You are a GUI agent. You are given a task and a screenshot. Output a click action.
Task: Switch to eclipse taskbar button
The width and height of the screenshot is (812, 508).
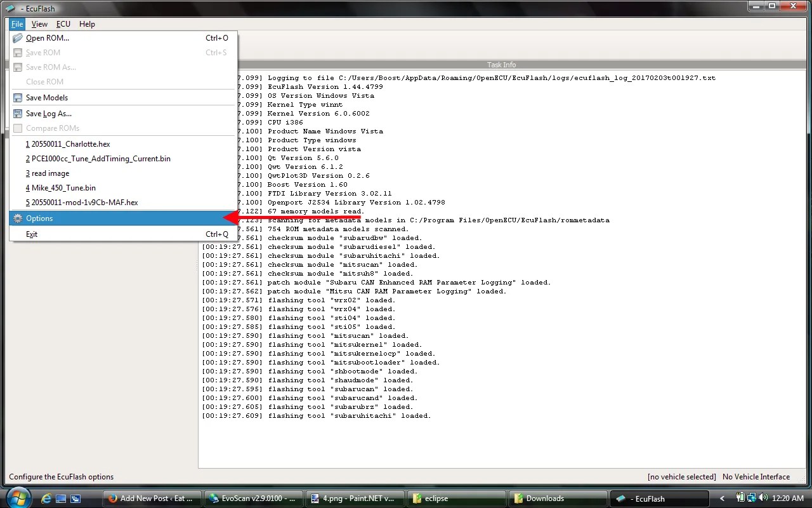tap(455, 498)
